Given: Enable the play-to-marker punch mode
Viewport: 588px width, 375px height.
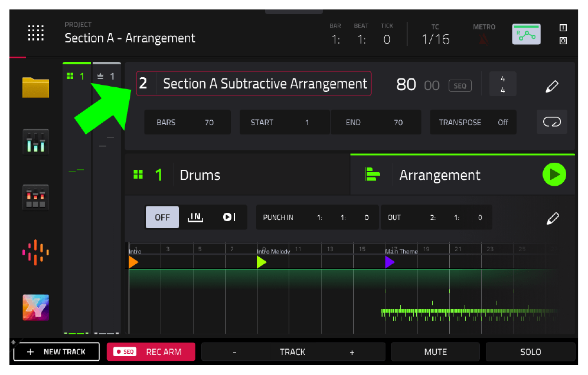Looking at the screenshot, I should (229, 218).
